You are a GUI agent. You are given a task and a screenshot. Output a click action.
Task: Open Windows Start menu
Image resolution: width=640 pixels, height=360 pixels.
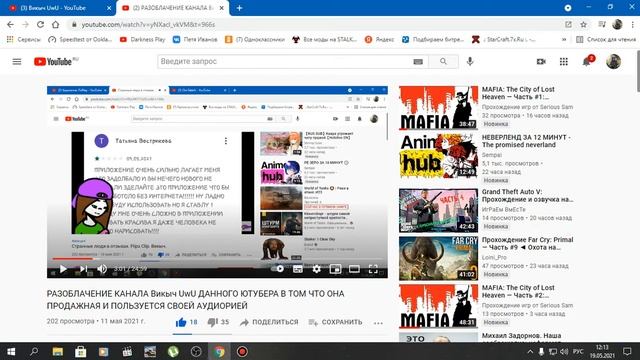pos(11,352)
